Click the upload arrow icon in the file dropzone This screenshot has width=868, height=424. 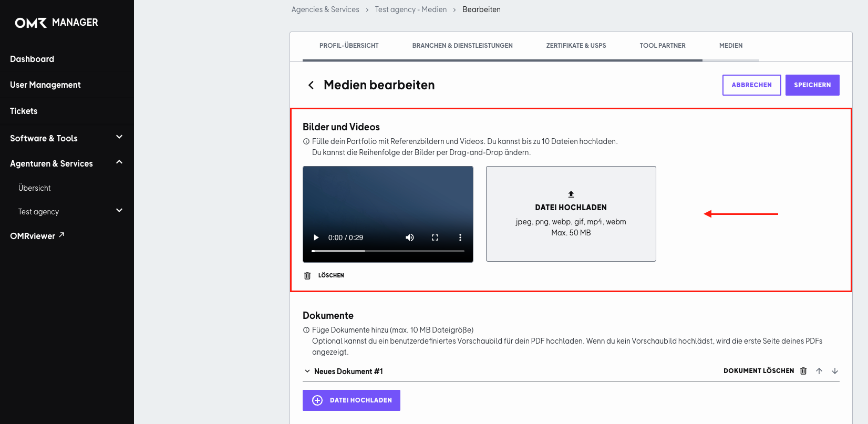[x=571, y=194]
